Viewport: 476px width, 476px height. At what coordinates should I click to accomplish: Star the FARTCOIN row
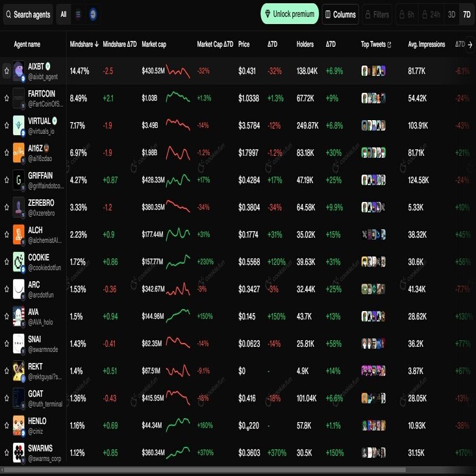pos(6,98)
